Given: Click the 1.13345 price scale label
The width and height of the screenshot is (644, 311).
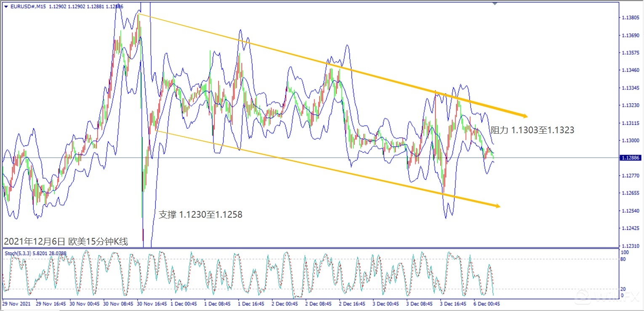Looking at the screenshot, I should click(x=630, y=88).
